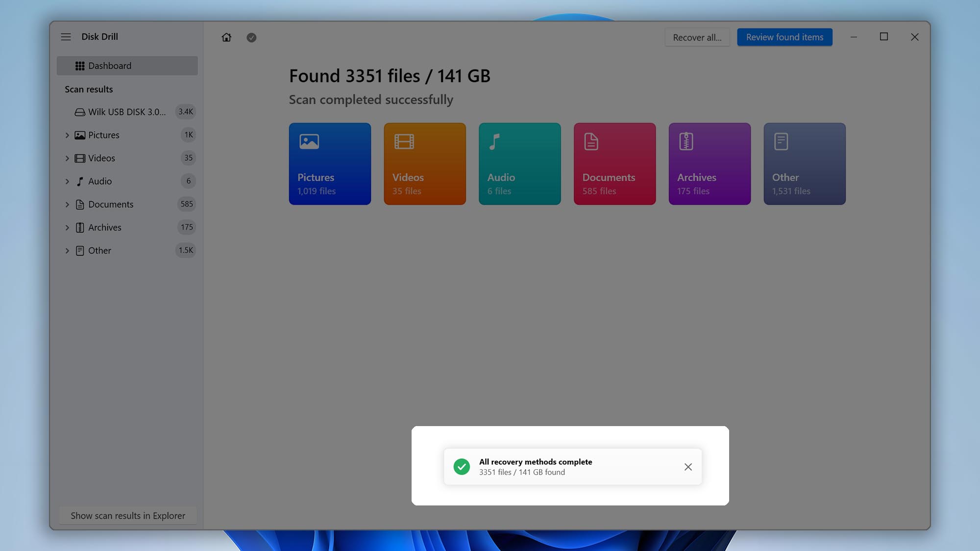Click the Review found items button

tap(784, 37)
